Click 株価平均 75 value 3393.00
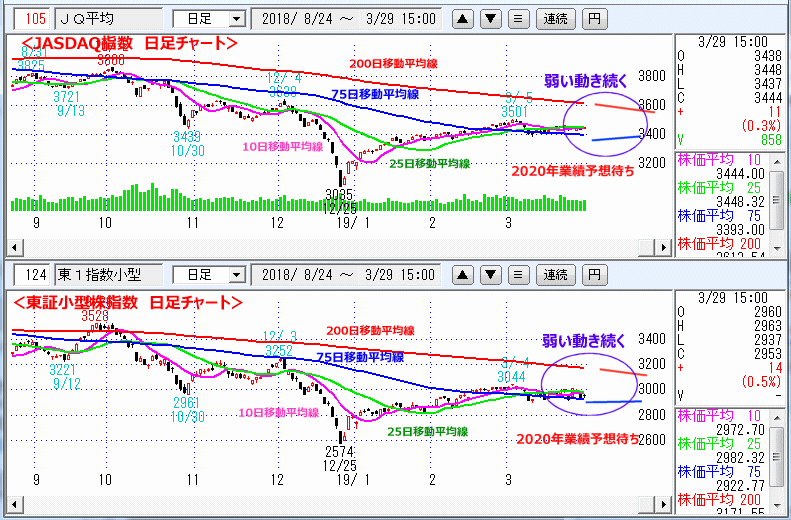This screenshot has width=791, height=520. (740, 229)
